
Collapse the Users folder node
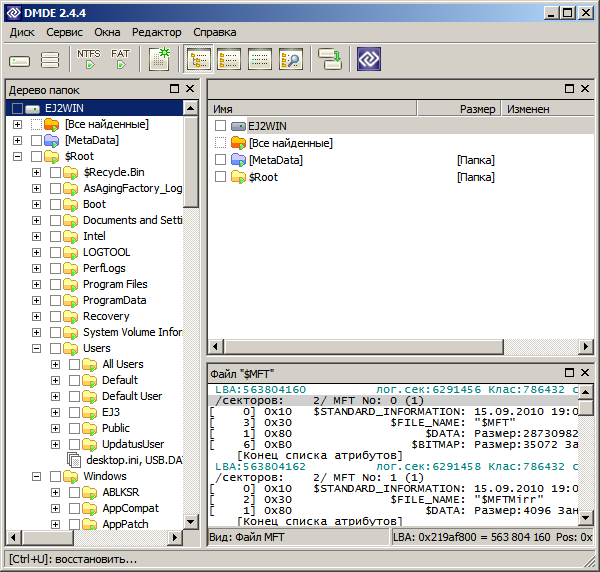click(x=37, y=348)
